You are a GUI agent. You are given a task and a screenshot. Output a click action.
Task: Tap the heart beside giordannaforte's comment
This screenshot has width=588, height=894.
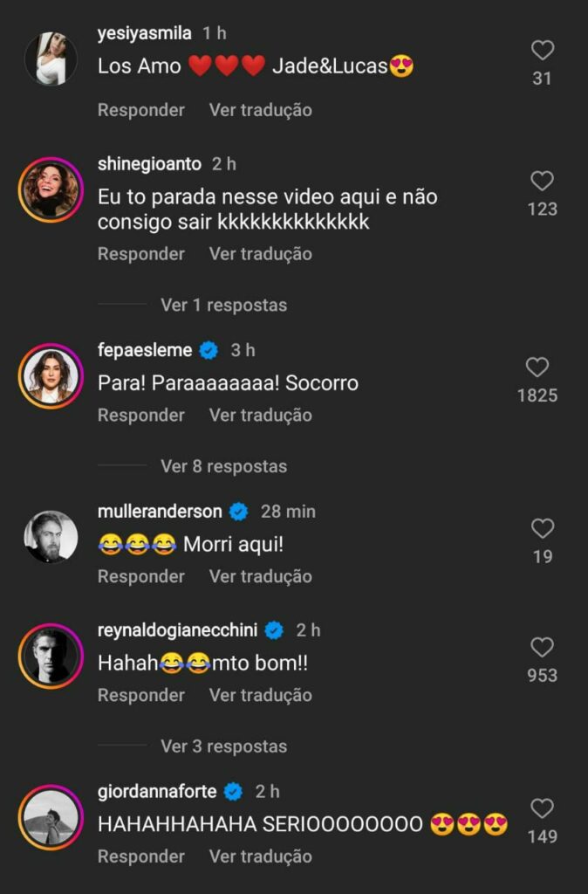click(542, 808)
